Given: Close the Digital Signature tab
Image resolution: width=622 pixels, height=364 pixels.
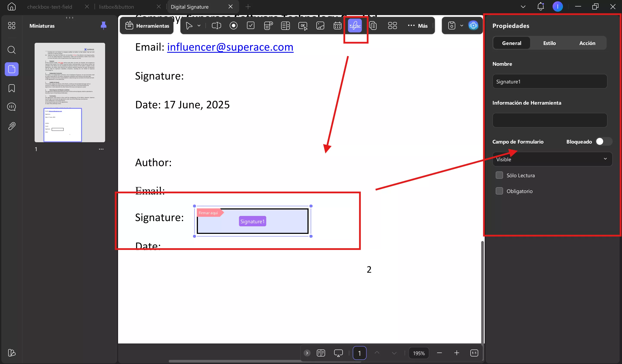Looking at the screenshot, I should point(231,7).
